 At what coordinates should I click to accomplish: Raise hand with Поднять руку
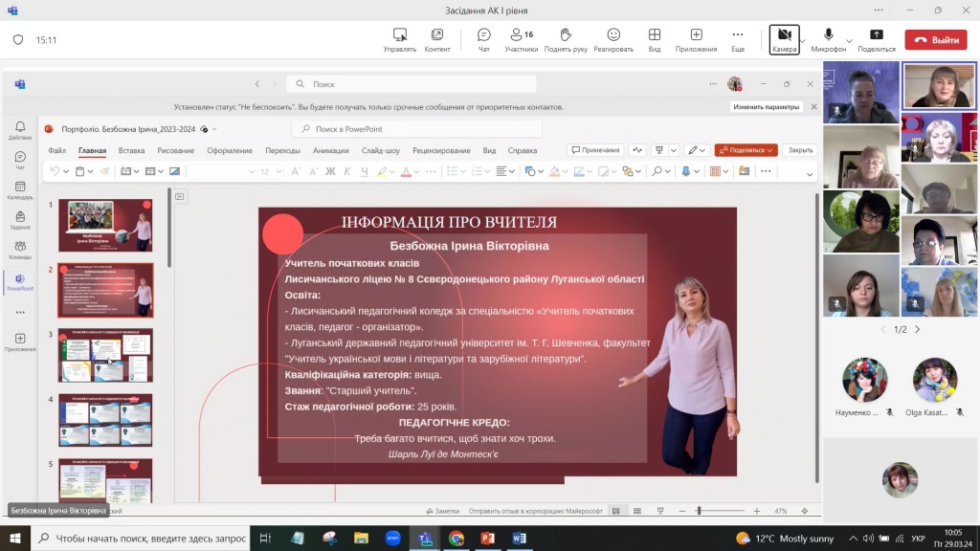[x=565, y=39]
